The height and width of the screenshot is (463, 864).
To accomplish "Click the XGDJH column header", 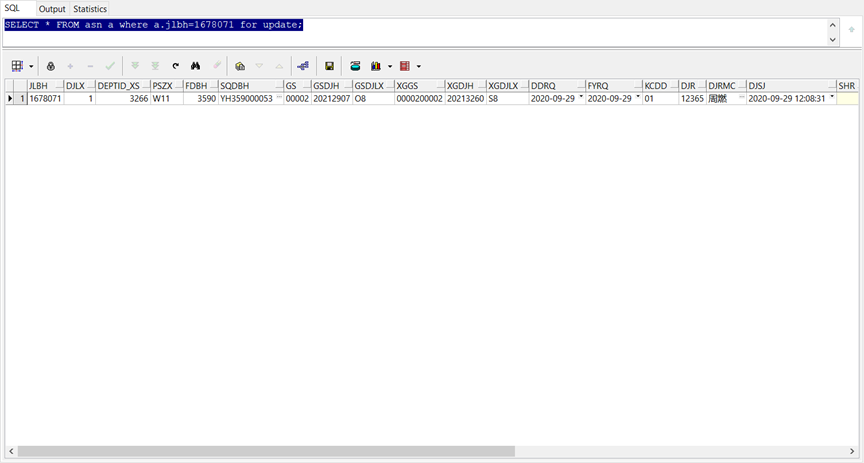I will pos(466,86).
